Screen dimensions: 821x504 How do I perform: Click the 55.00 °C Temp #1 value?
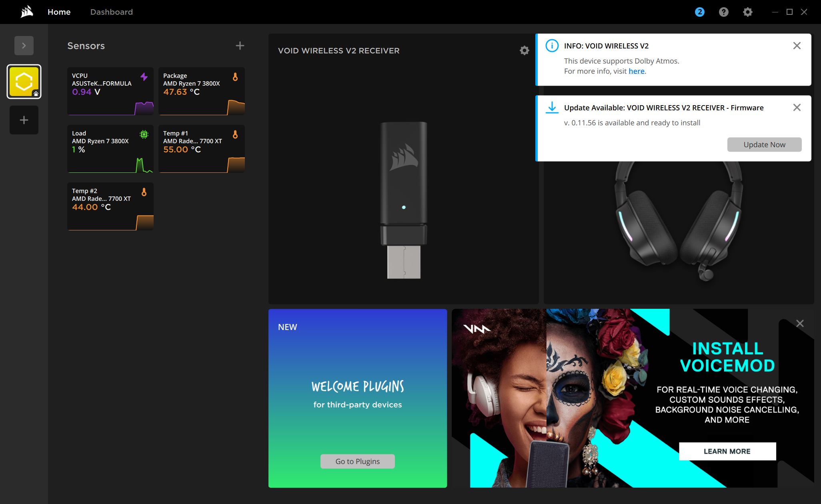click(x=182, y=149)
